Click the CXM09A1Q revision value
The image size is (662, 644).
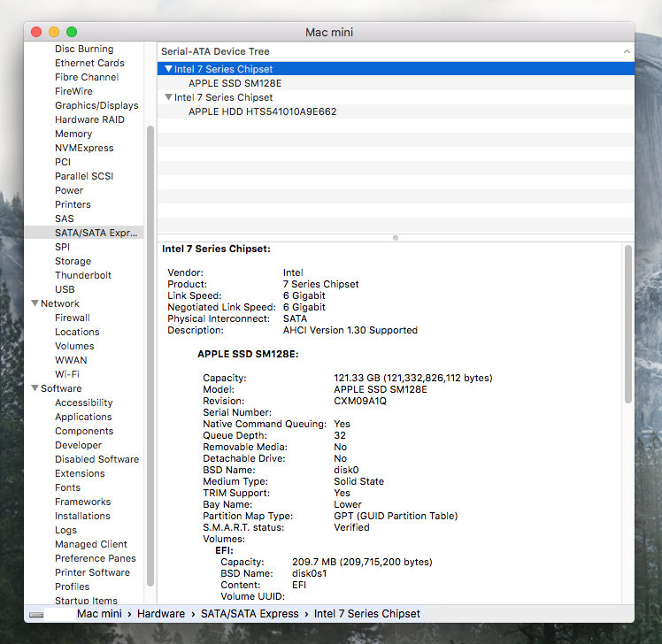point(360,401)
